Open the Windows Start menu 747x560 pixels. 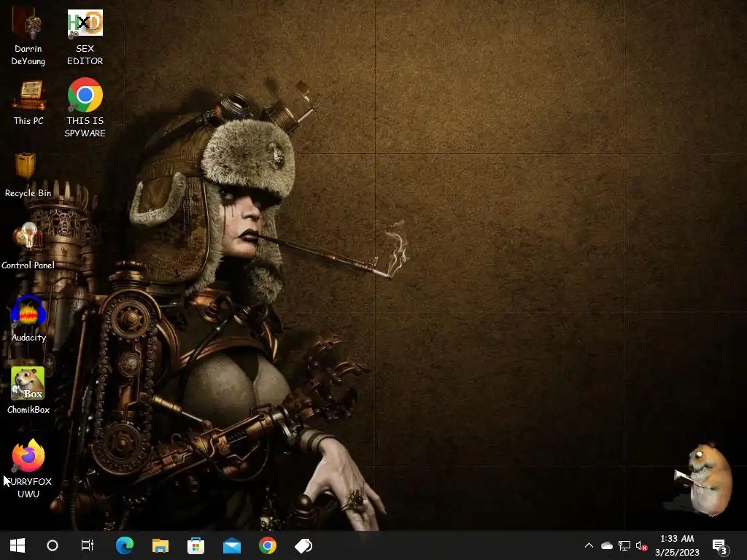(18, 545)
